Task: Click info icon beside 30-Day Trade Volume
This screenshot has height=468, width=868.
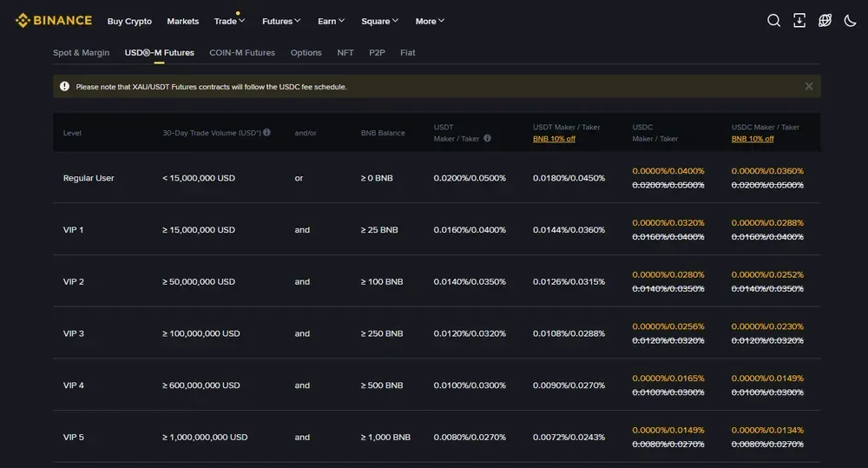Action: click(266, 133)
